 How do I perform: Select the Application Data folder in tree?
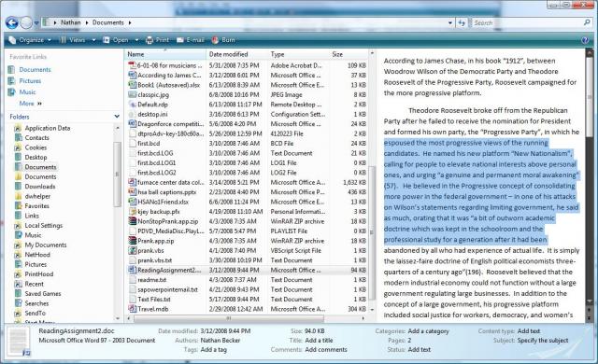coord(48,128)
